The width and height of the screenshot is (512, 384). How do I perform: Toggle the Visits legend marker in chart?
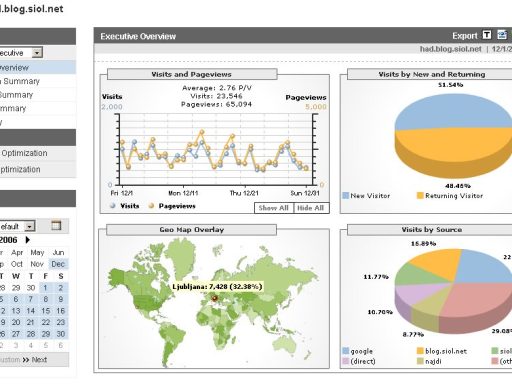point(113,206)
